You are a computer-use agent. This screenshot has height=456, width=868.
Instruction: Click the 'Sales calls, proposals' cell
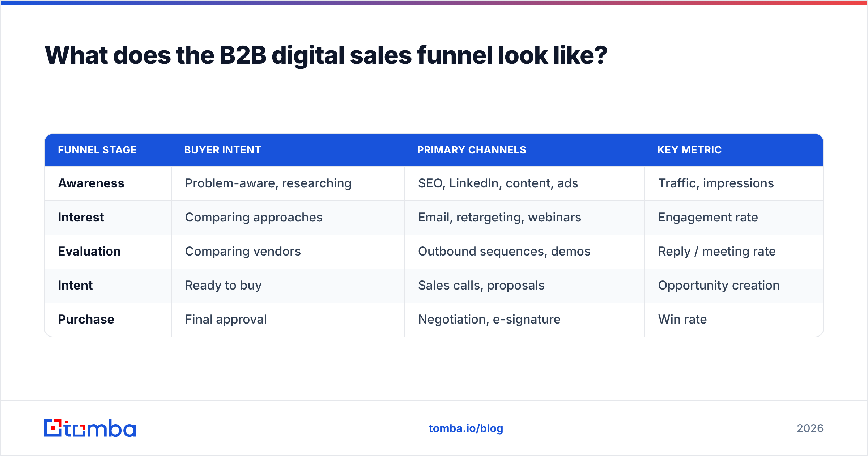[525, 286]
